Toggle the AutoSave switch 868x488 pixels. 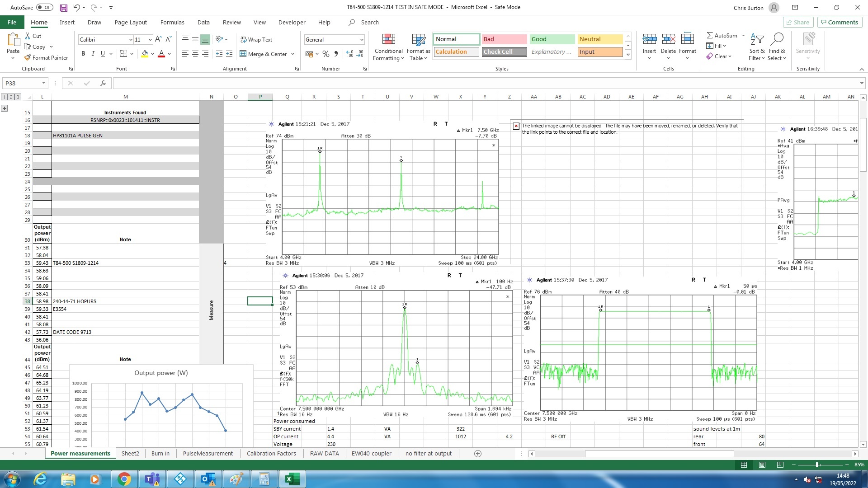[x=44, y=8]
